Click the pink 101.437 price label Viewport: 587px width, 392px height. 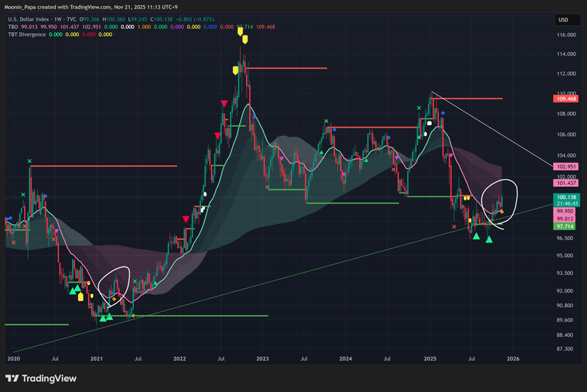[x=566, y=183]
